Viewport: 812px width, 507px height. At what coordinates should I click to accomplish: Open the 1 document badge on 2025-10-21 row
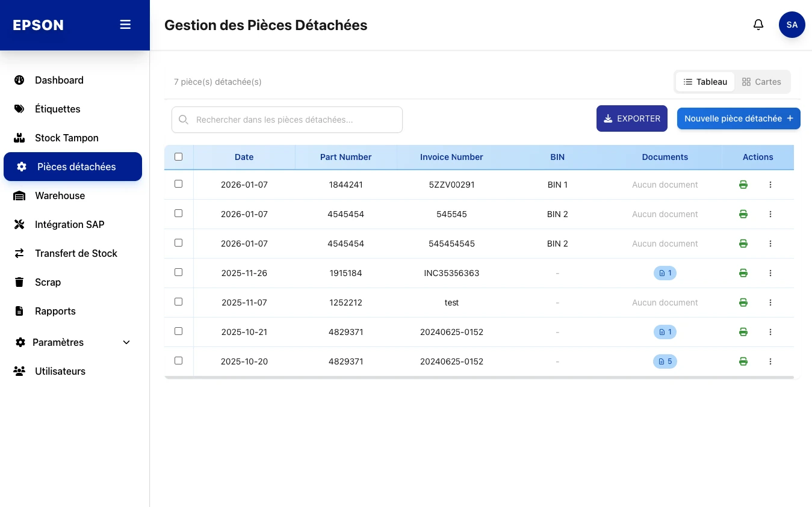pyautogui.click(x=665, y=332)
